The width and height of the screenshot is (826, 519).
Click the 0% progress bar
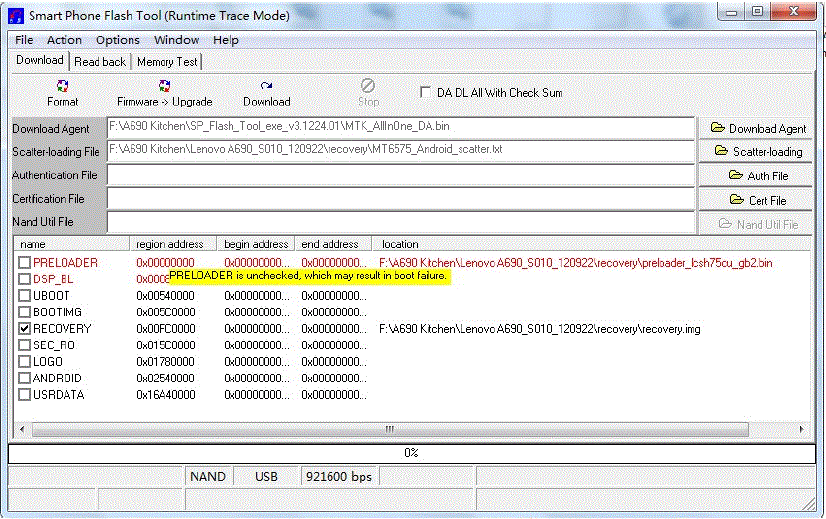(411, 453)
